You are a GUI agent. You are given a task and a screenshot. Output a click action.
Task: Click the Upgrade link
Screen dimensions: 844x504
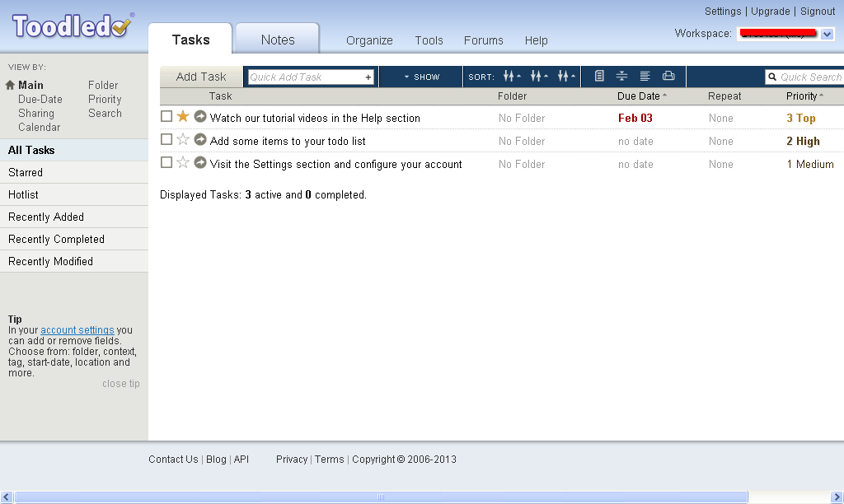[x=771, y=12]
